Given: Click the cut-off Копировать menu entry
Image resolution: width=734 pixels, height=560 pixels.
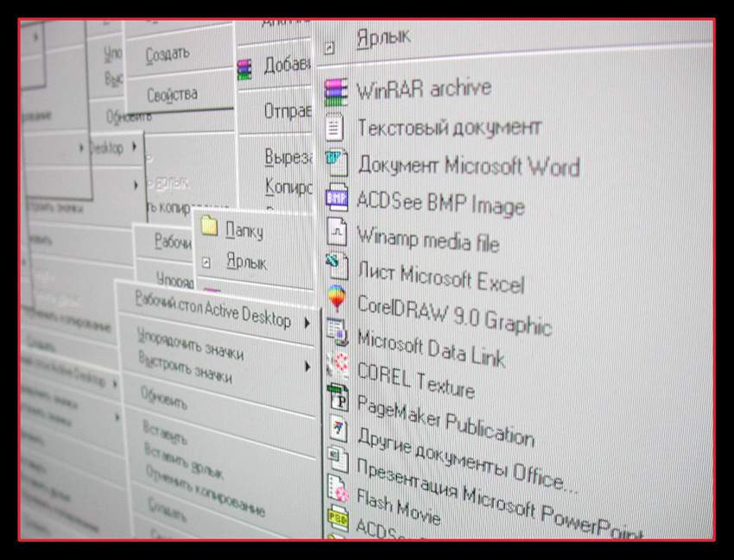Looking at the screenshot, I should point(288,186).
